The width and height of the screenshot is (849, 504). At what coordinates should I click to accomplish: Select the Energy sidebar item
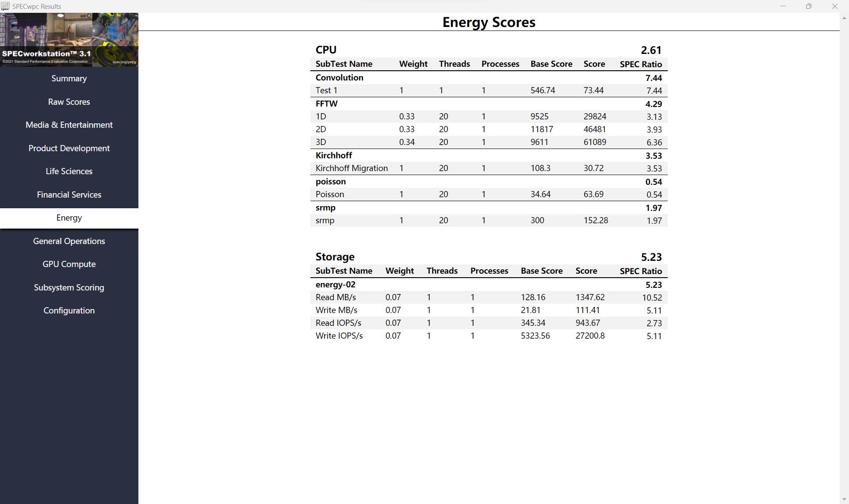click(69, 218)
